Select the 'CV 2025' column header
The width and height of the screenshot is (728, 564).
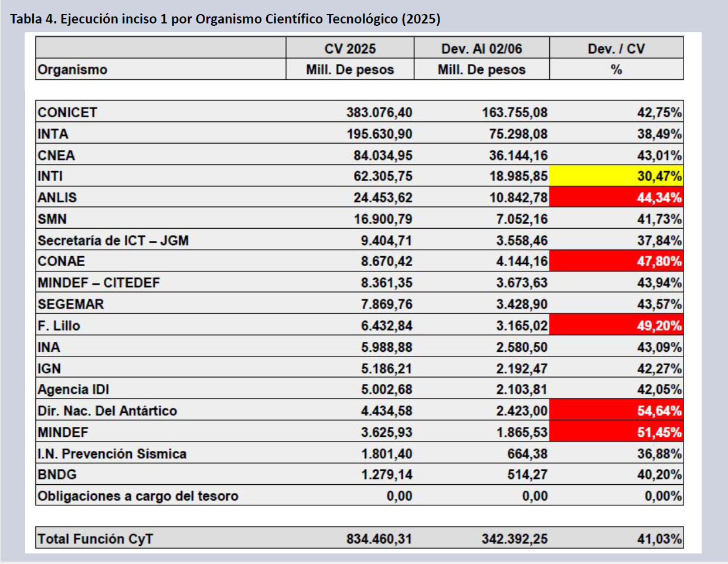(x=350, y=49)
